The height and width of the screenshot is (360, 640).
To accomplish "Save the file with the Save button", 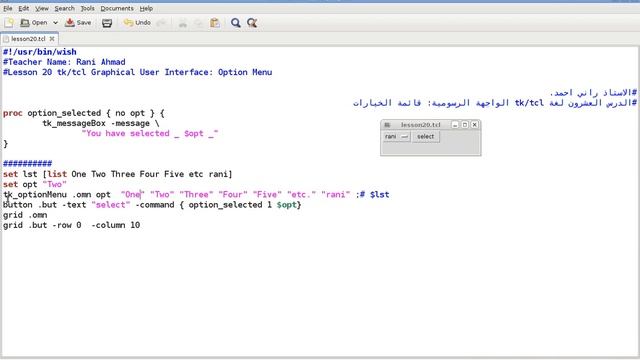I will click(x=78, y=23).
